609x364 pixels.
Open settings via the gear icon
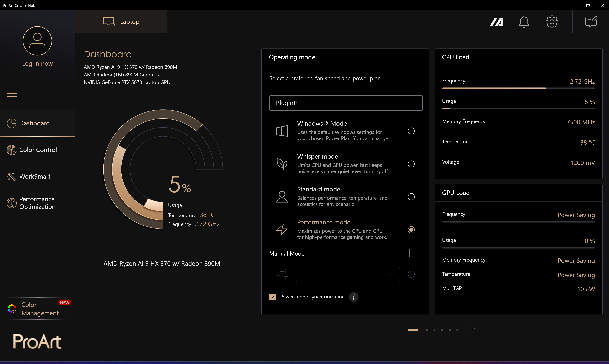click(552, 22)
